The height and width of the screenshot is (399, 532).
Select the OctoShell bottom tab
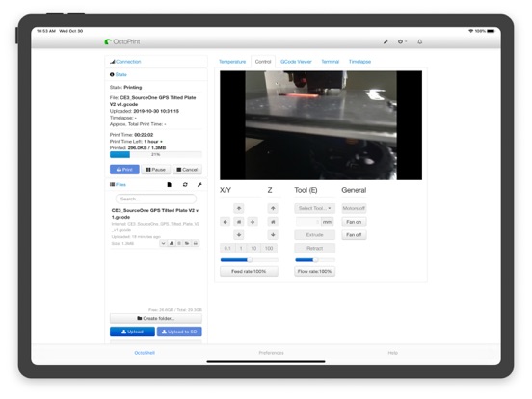click(145, 353)
